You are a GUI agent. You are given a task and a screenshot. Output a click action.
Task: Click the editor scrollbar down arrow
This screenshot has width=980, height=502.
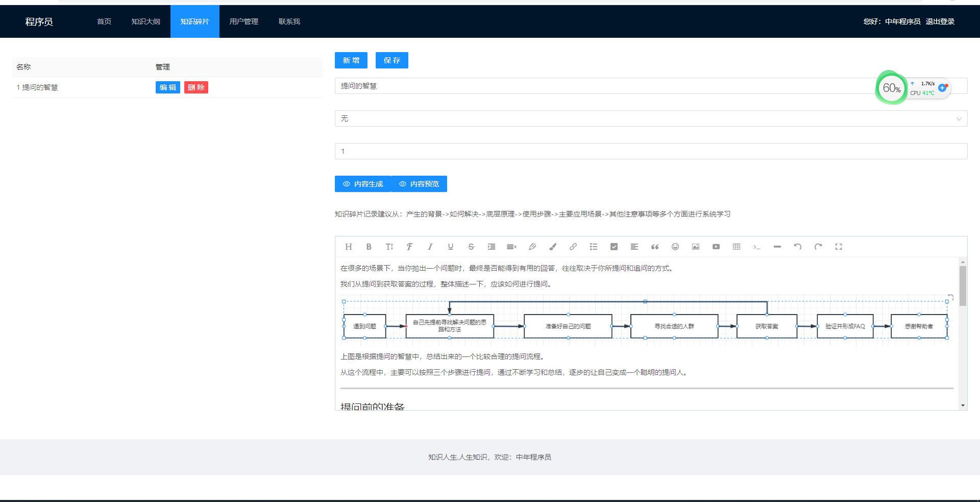tap(963, 405)
